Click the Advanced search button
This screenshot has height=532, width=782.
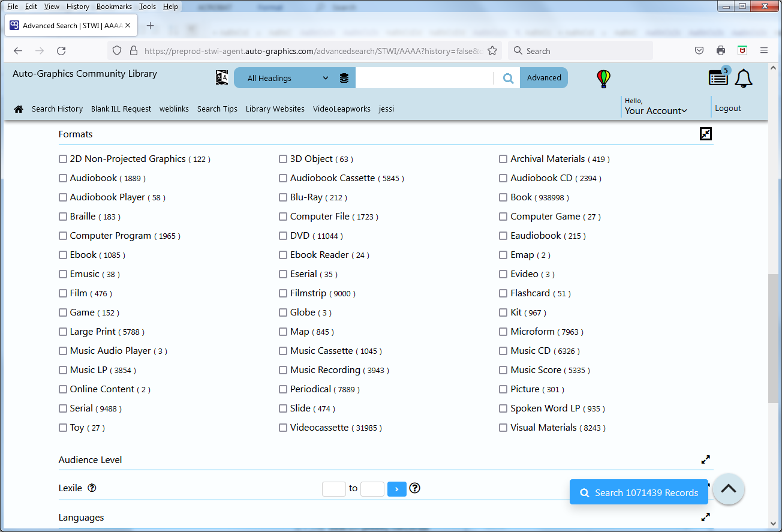[544, 78]
